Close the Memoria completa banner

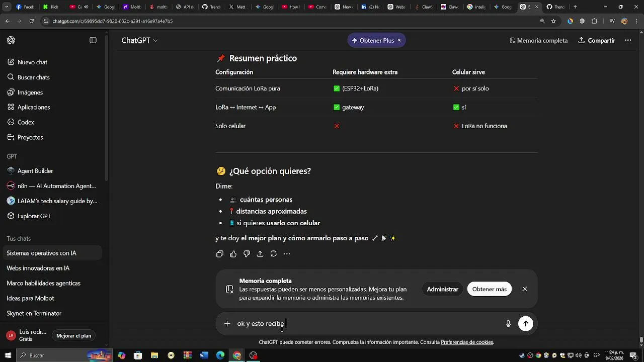click(525, 289)
